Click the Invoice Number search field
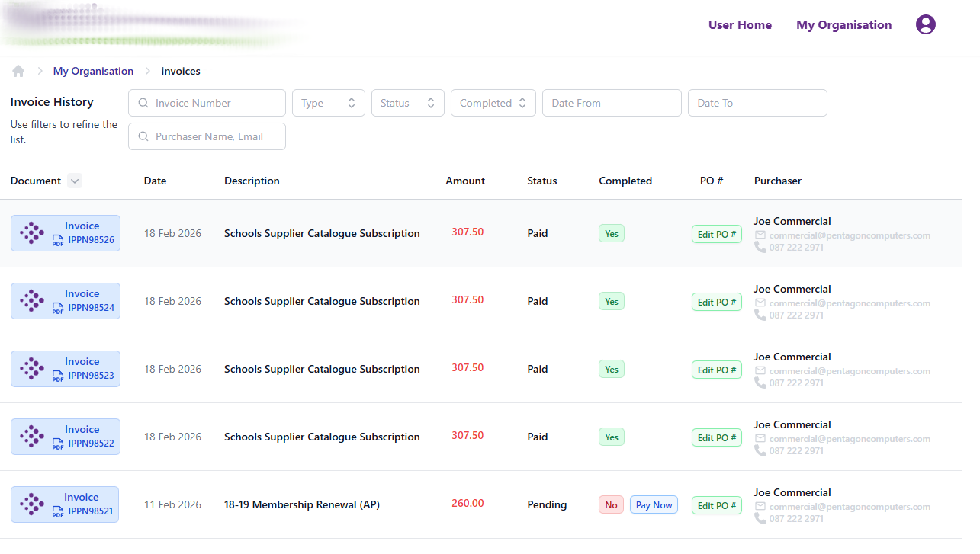Screen dimensions: 980x554 coord(207,103)
